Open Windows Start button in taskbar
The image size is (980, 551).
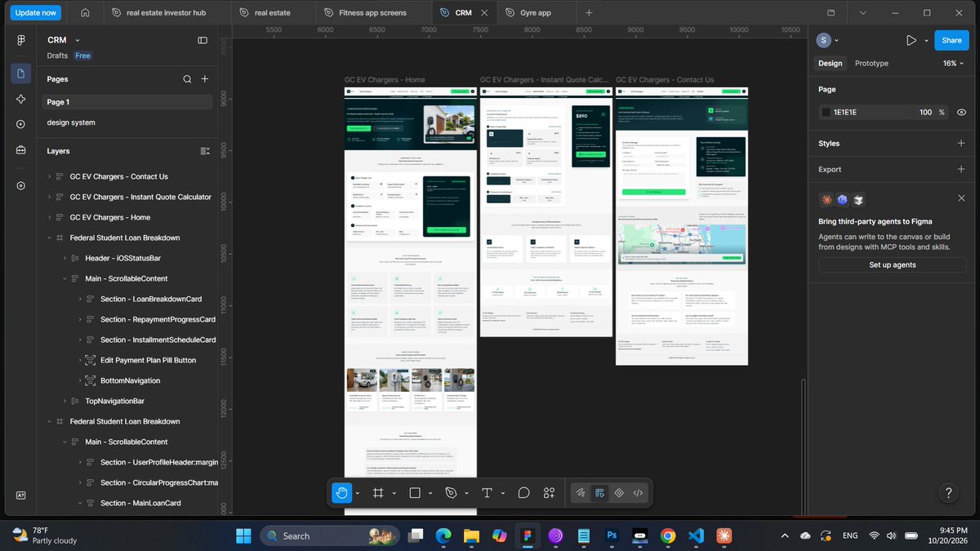243,535
